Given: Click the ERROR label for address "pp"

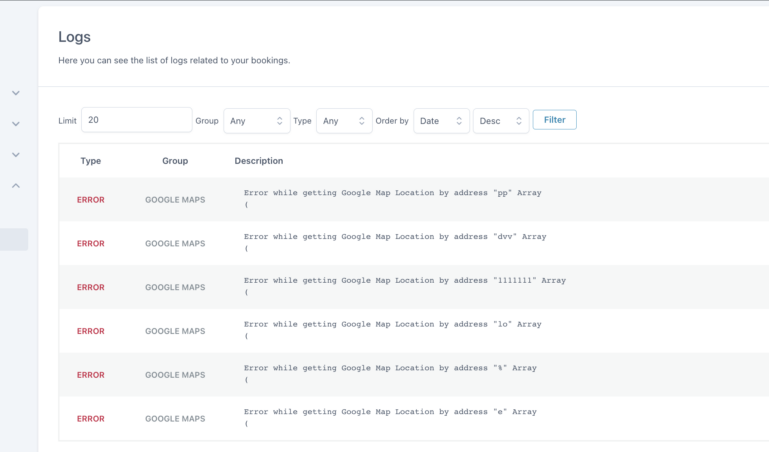Looking at the screenshot, I should [x=90, y=200].
